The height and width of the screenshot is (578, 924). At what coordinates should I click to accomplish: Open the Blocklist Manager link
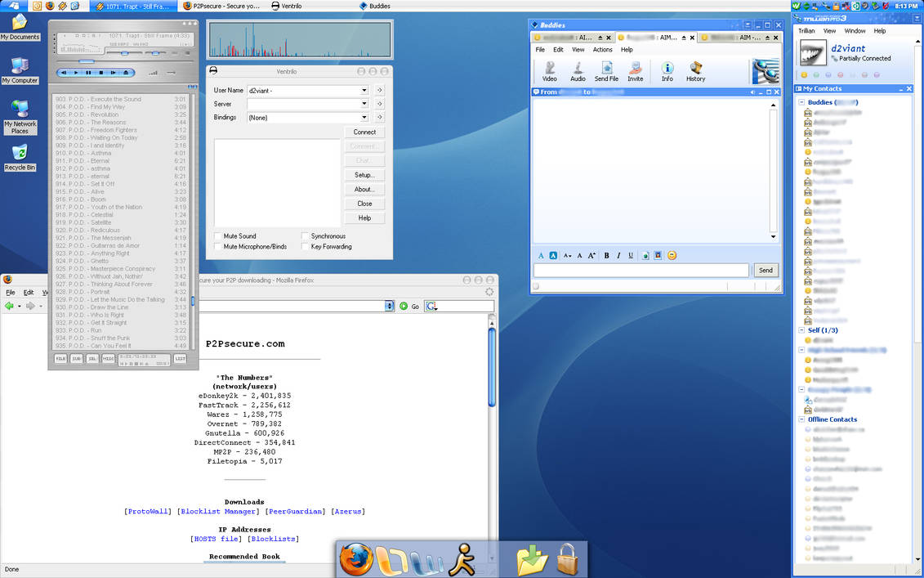[x=218, y=511]
